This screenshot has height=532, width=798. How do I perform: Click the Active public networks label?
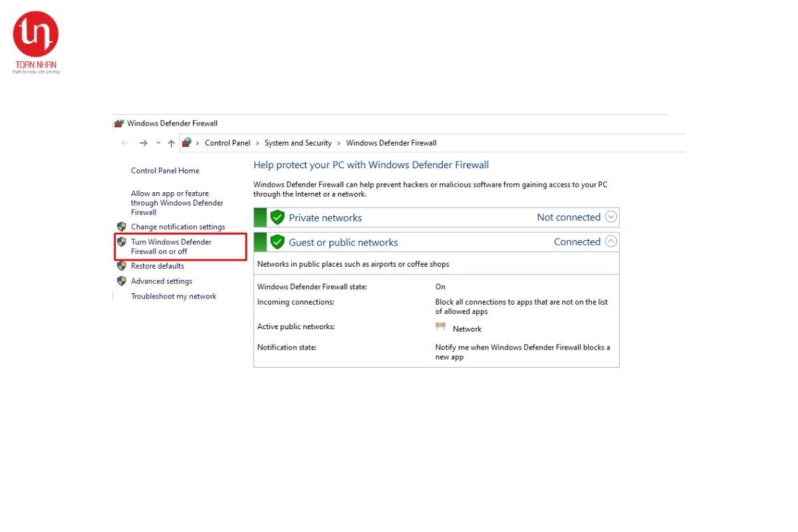point(296,327)
